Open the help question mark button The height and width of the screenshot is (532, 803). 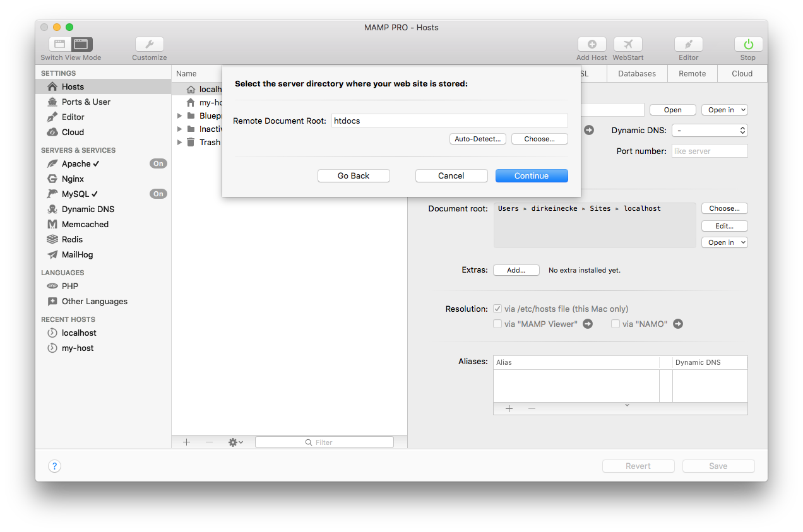(x=54, y=466)
